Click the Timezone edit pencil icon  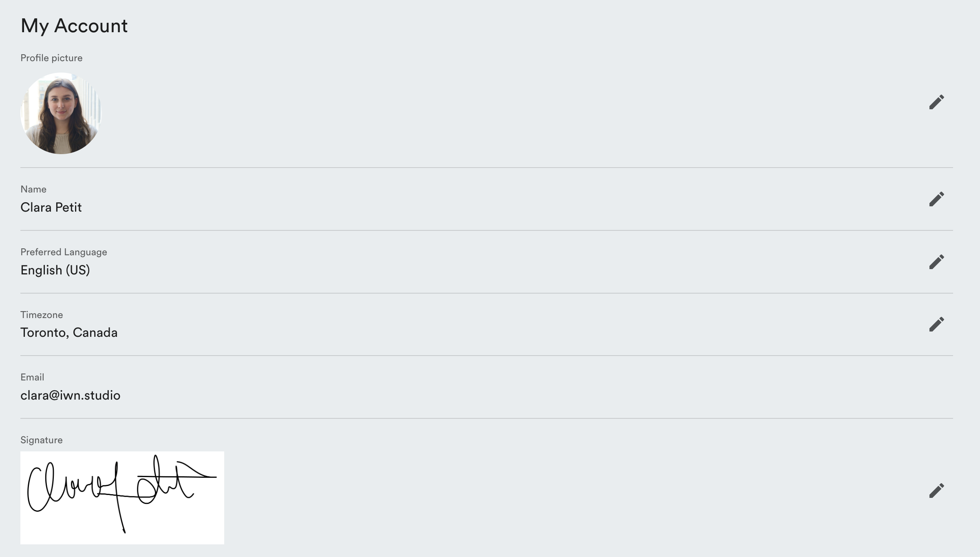(x=936, y=324)
